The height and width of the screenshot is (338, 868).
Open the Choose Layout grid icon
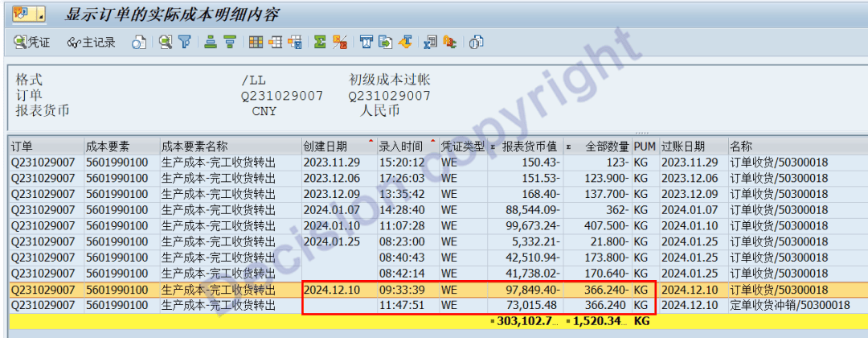pos(256,43)
